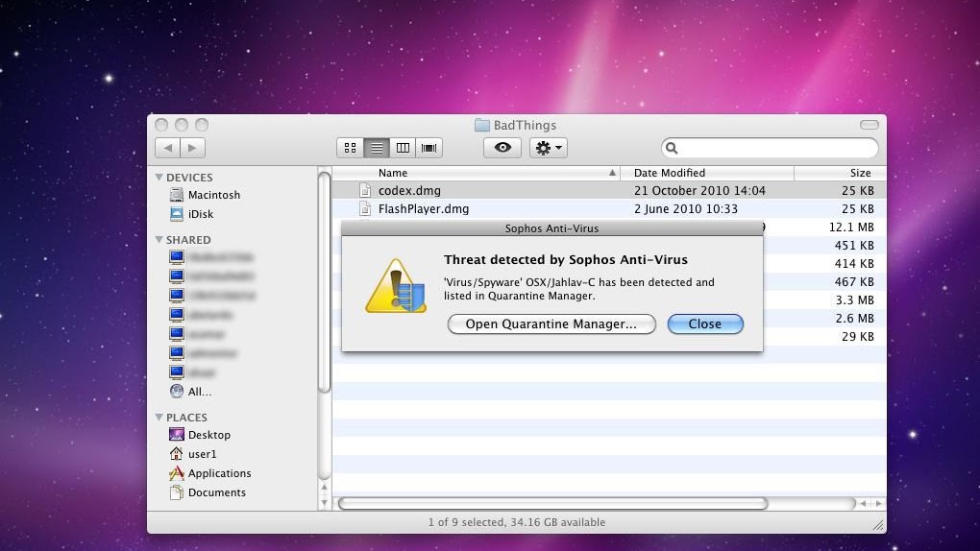Toggle toolbar with the pill button

pos(869,125)
